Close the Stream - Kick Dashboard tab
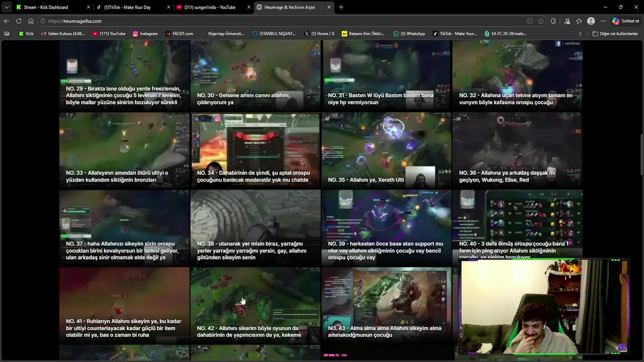This screenshot has height=362, width=644. (89, 7)
